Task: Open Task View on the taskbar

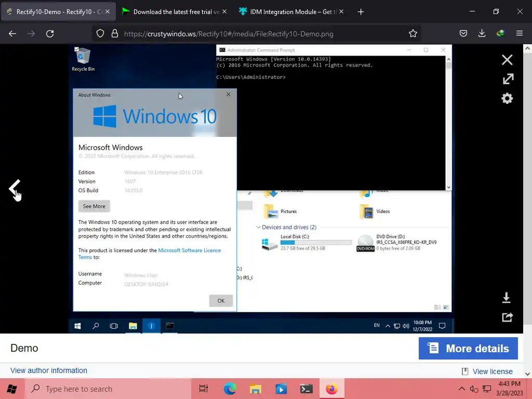Action: click(204, 389)
